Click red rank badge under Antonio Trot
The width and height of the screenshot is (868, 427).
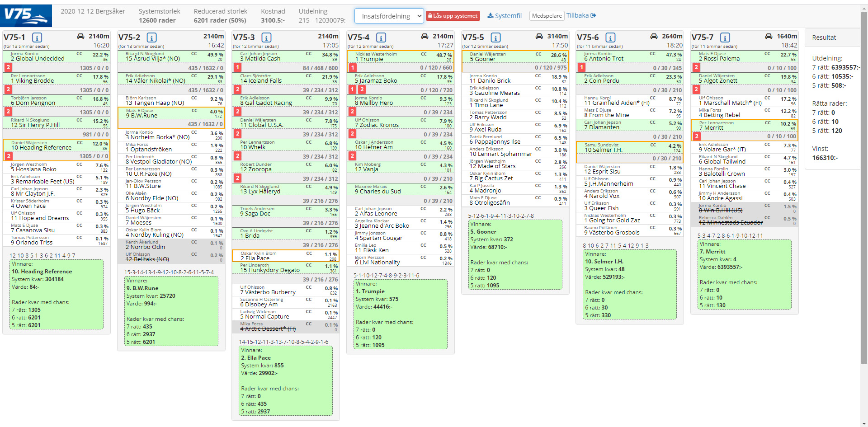[581, 67]
